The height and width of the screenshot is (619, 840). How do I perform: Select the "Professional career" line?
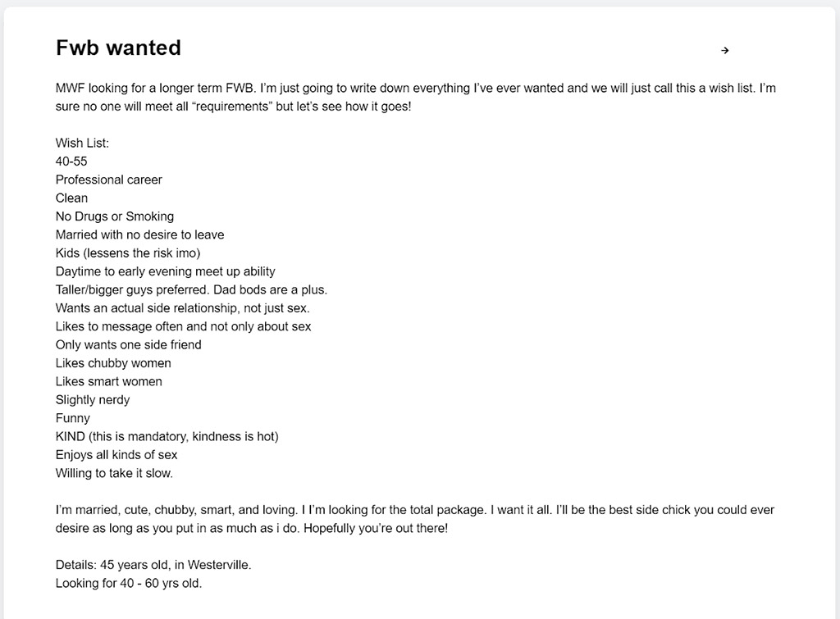tap(109, 180)
